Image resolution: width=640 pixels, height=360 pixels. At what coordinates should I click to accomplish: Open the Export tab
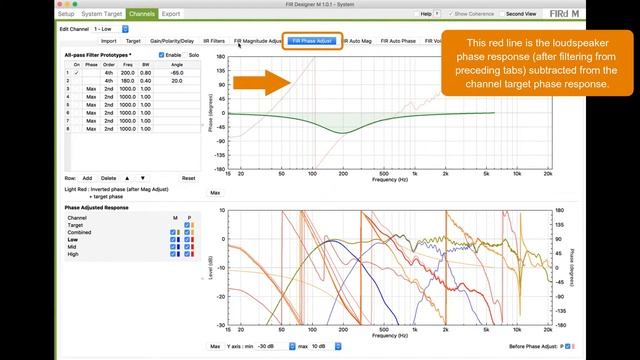tap(171, 14)
